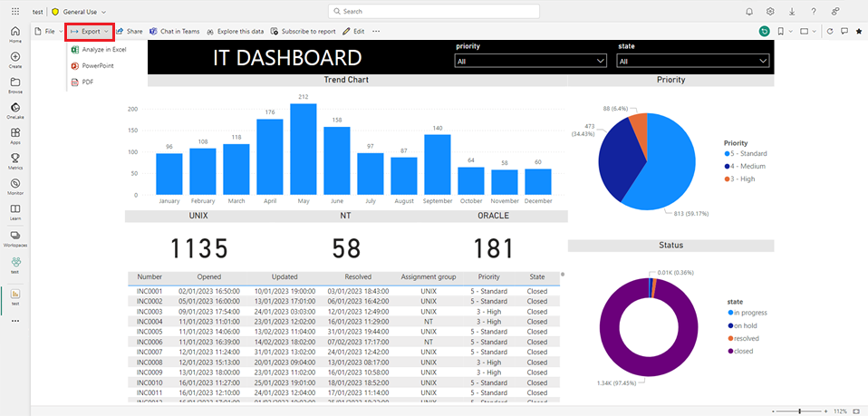Viewport: 868px width, 416px height.
Task: Open the comments pane icon
Action: pos(844,31)
